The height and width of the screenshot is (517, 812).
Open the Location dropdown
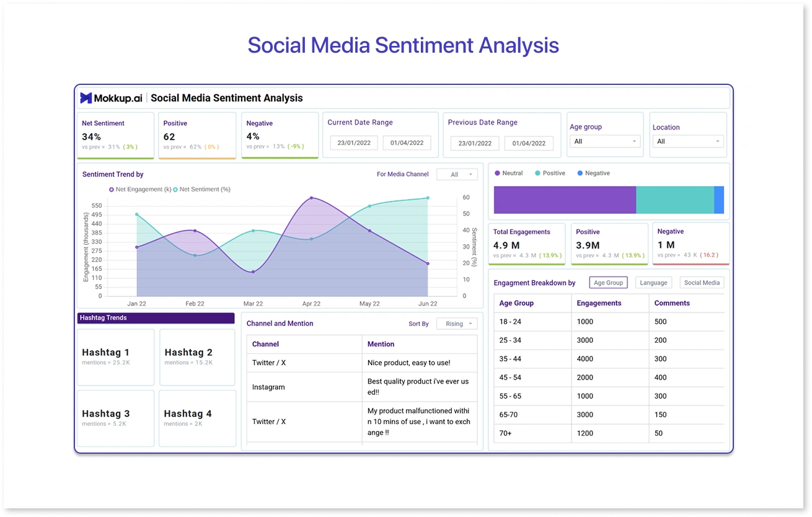coord(688,141)
